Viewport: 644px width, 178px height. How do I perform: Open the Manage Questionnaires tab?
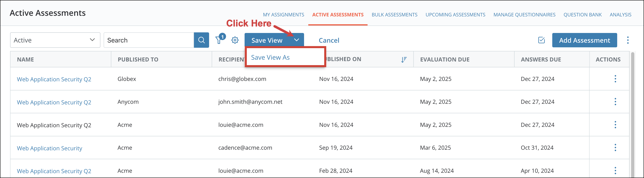[524, 15]
